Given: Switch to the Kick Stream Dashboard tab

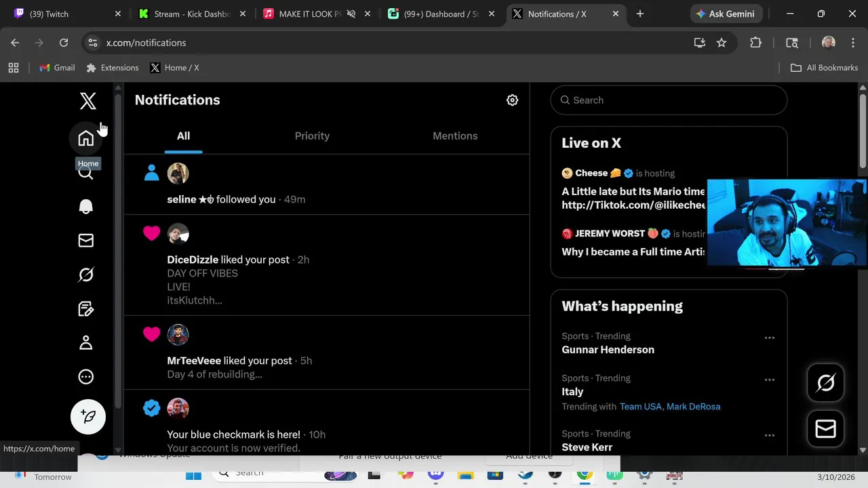Looking at the screenshot, I should (x=191, y=14).
